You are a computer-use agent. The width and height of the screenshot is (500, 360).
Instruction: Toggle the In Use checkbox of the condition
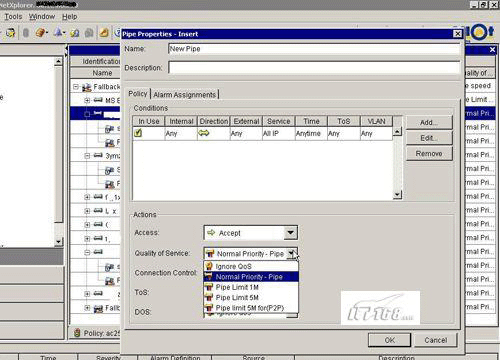[138, 133]
